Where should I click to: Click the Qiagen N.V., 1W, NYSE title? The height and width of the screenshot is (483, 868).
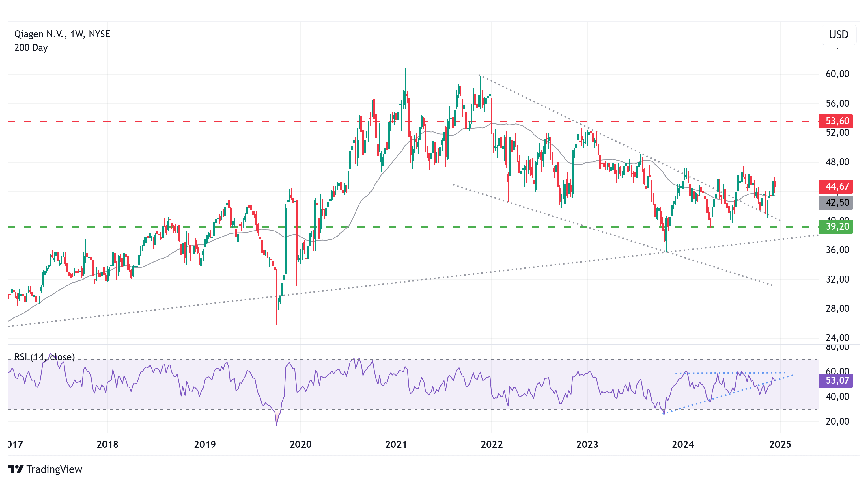pos(62,34)
